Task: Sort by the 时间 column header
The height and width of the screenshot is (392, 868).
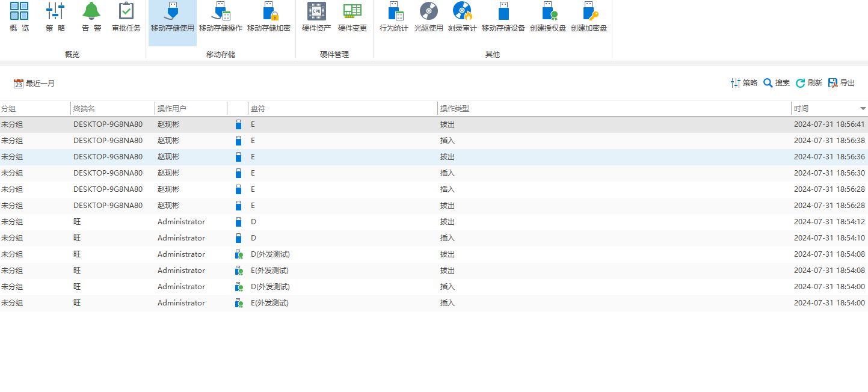Action: pyautogui.click(x=830, y=109)
